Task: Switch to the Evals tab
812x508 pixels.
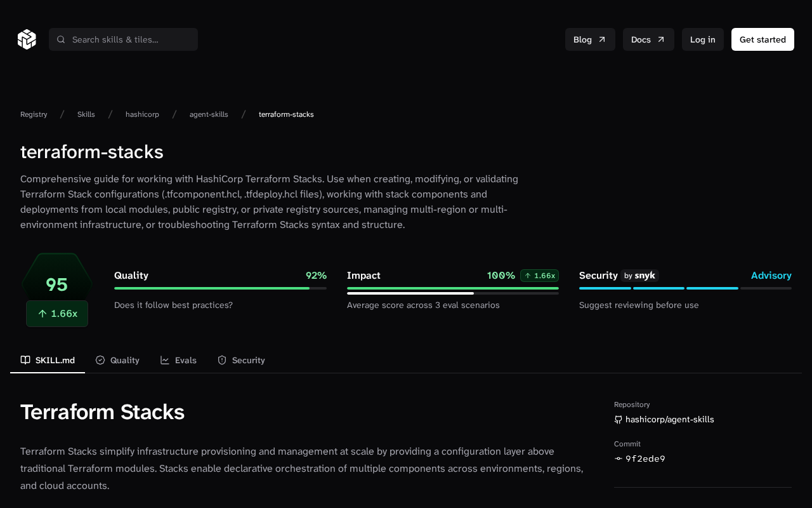Action: 178,360
